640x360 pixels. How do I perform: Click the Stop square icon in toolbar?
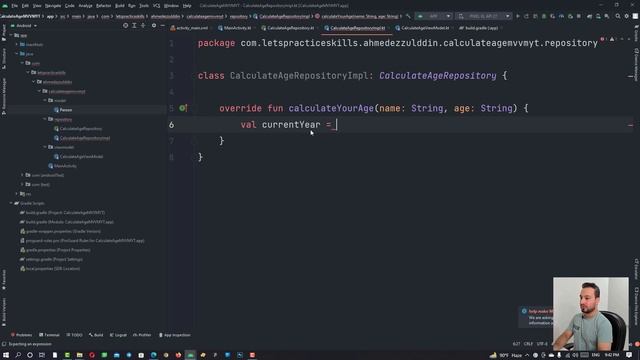(579, 16)
